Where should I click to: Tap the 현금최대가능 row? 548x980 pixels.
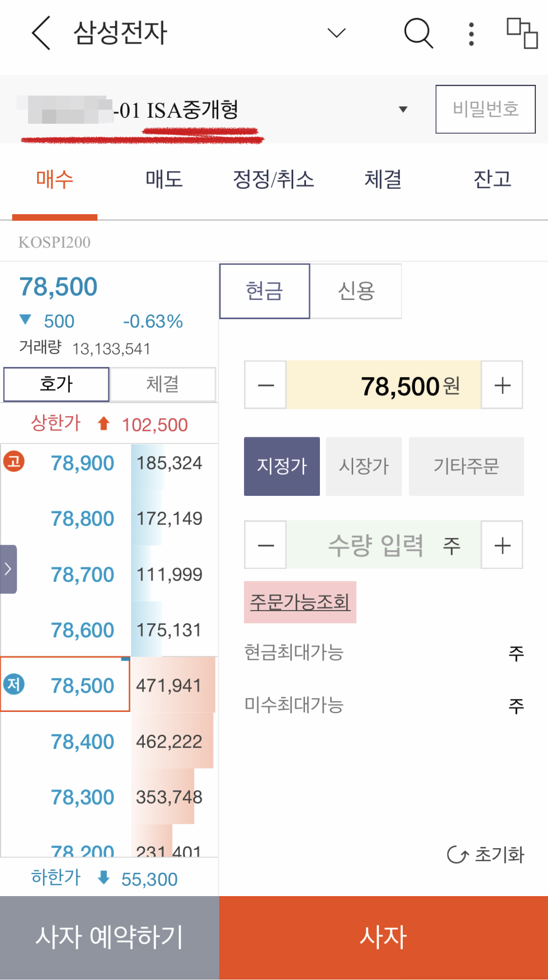pyautogui.click(x=384, y=653)
